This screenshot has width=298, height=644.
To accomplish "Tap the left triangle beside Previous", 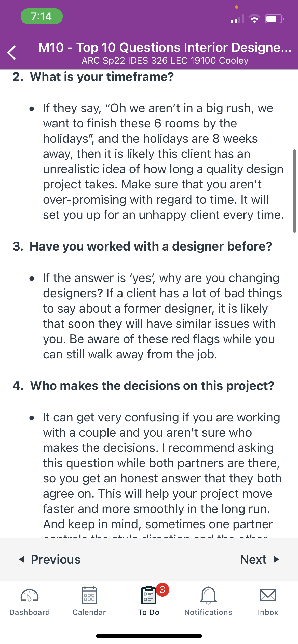I will click(22, 559).
